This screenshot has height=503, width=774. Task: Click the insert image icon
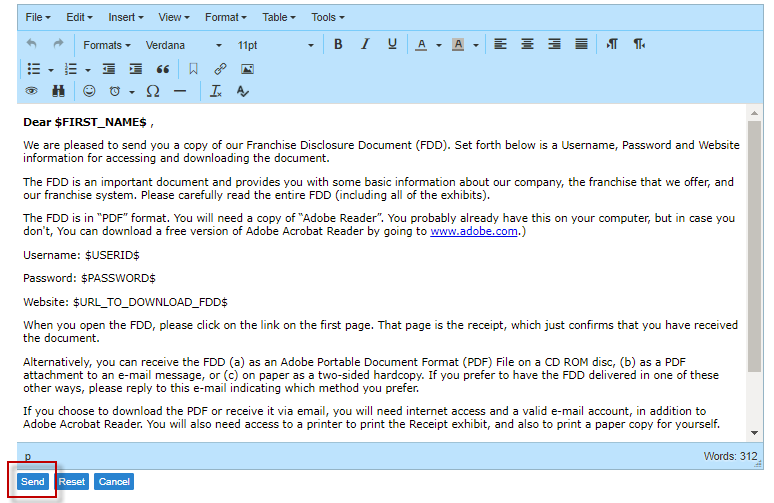[247, 69]
